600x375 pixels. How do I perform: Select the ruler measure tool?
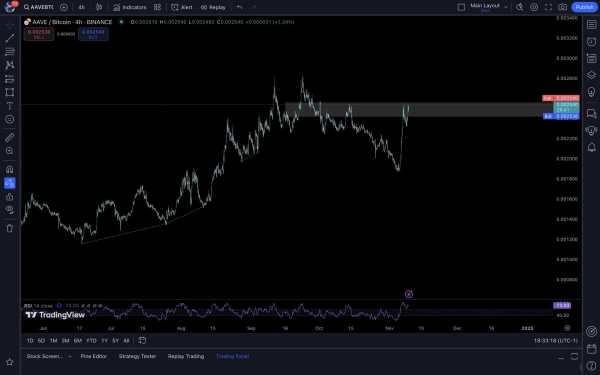10,137
